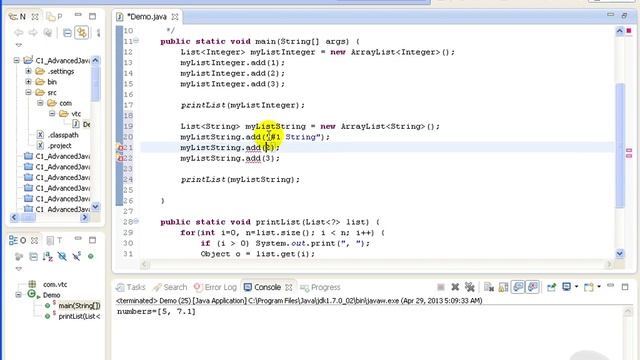Screen dimensions: 640x360
Task: Select the Java file under vtc
Action: (81, 124)
